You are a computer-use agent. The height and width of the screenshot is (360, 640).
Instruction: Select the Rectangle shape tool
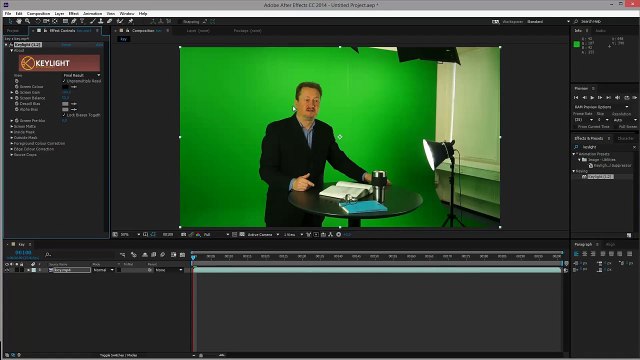coord(65,21)
